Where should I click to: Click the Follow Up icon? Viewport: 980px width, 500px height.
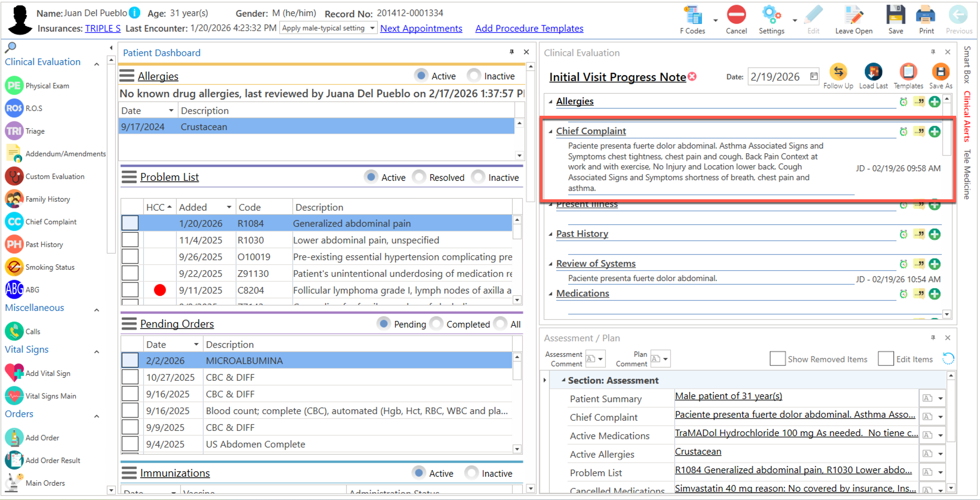[838, 72]
